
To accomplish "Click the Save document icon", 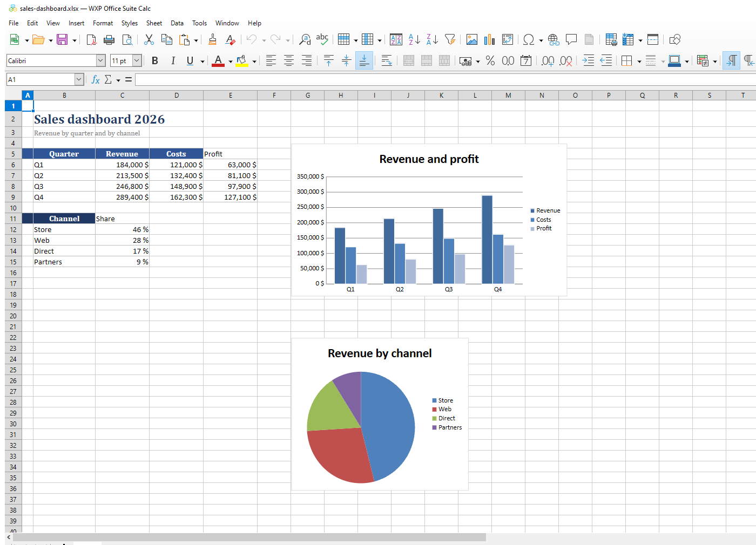I will click(x=62, y=39).
